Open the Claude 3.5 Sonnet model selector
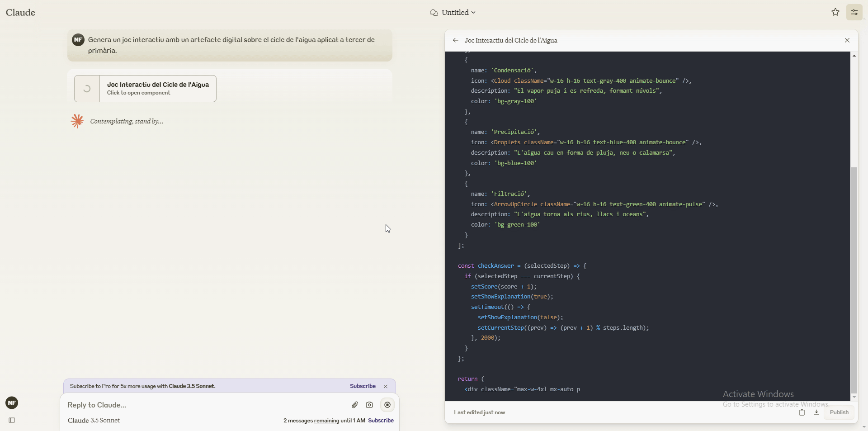The width and height of the screenshot is (868, 431). (x=94, y=420)
